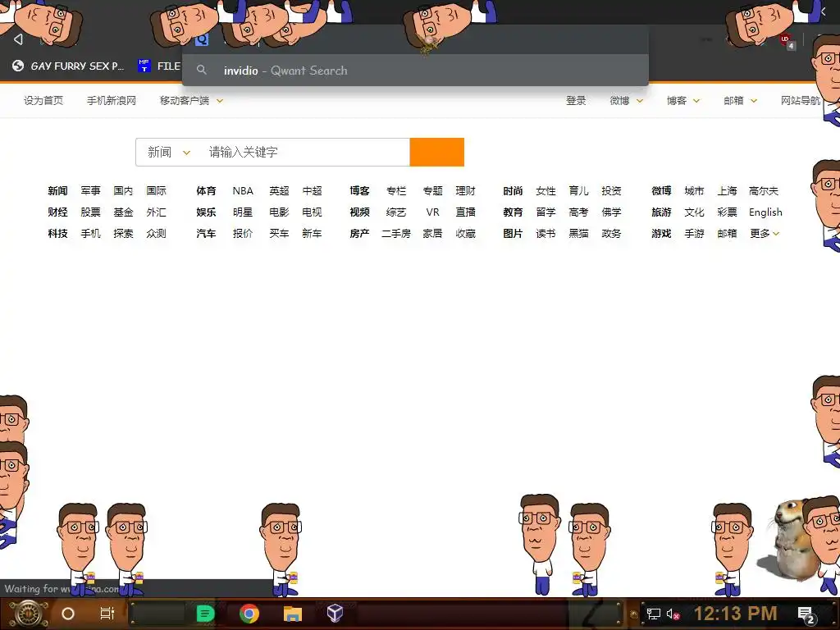Open the notification center with 2 badge
840x630 pixels.
tap(806, 614)
